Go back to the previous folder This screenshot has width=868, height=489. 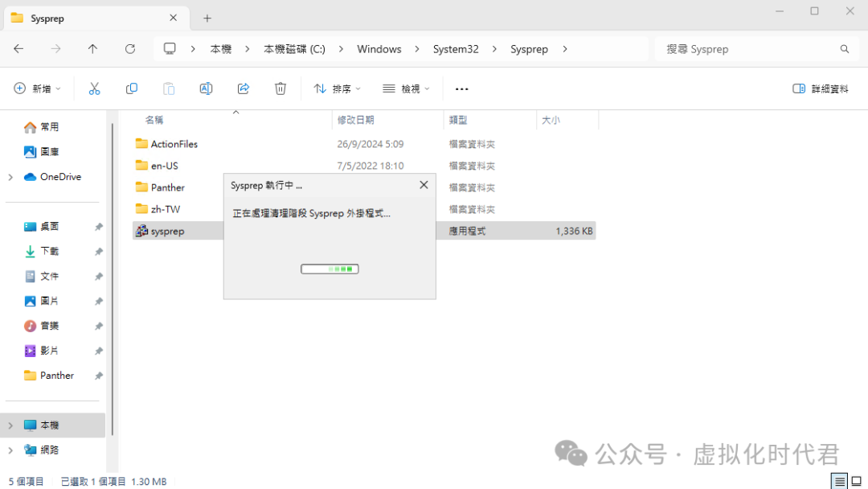(x=18, y=49)
